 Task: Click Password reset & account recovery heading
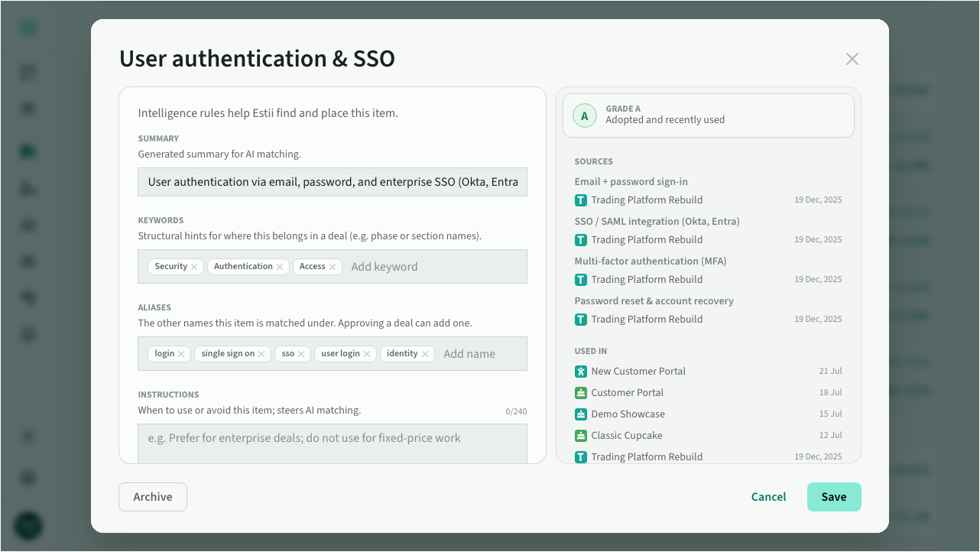[654, 301]
